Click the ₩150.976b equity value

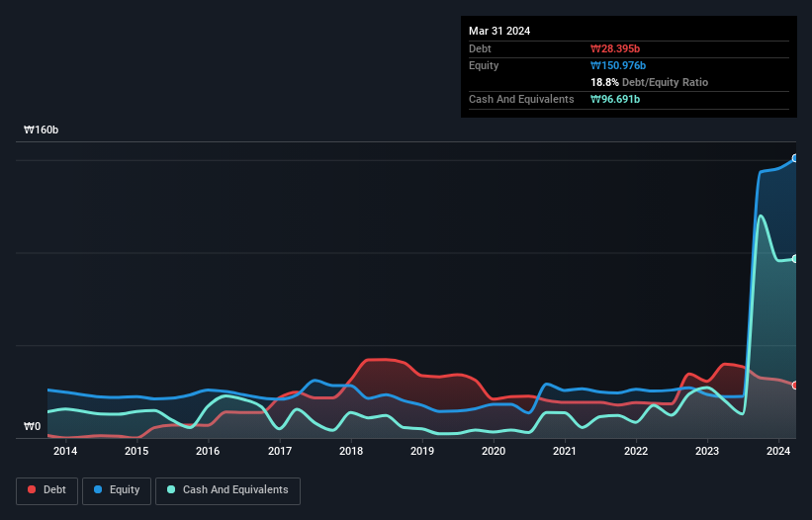point(618,65)
